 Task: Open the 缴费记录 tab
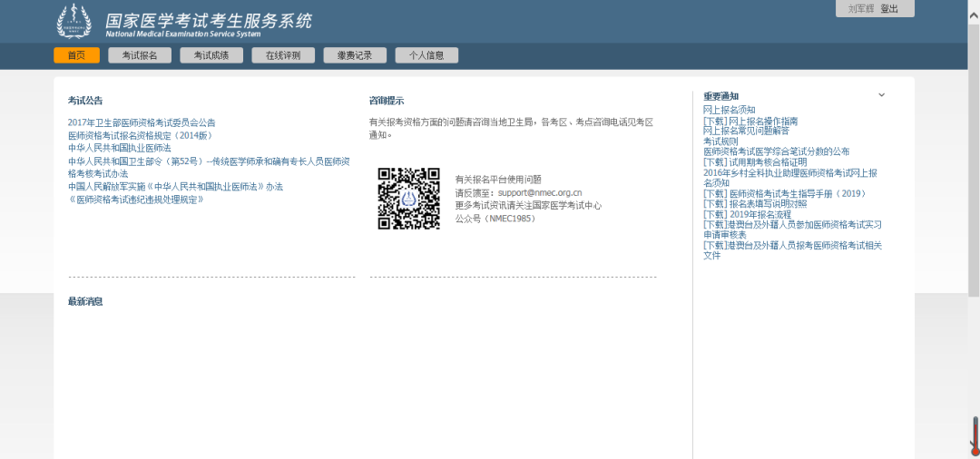coord(355,55)
